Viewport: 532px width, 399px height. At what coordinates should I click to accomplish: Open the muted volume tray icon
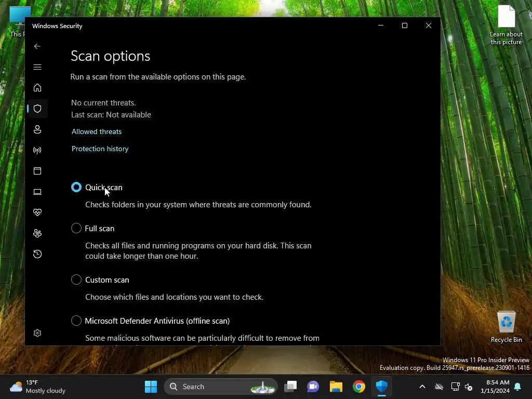pyautogui.click(x=469, y=387)
